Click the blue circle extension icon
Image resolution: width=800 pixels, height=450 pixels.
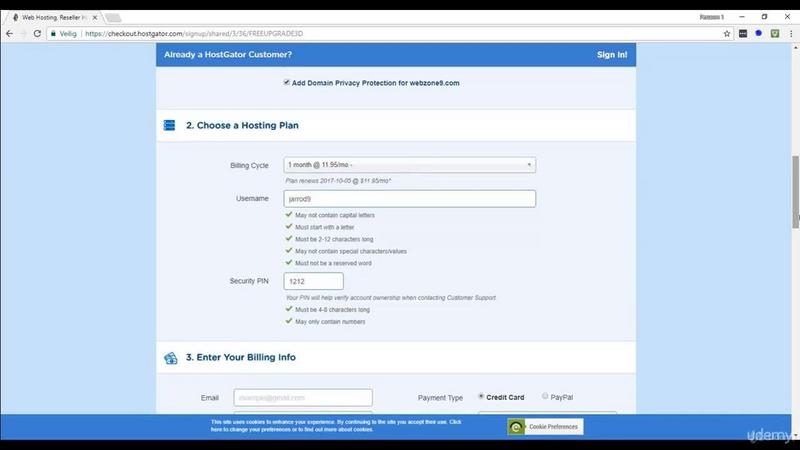[759, 33]
